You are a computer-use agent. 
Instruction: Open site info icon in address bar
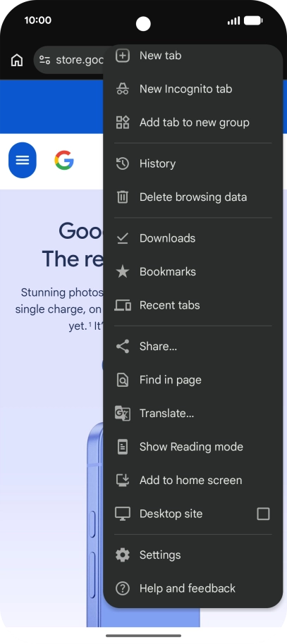[x=45, y=60]
